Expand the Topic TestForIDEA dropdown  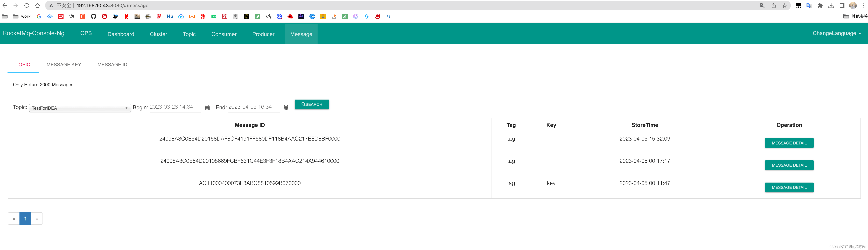coord(80,108)
